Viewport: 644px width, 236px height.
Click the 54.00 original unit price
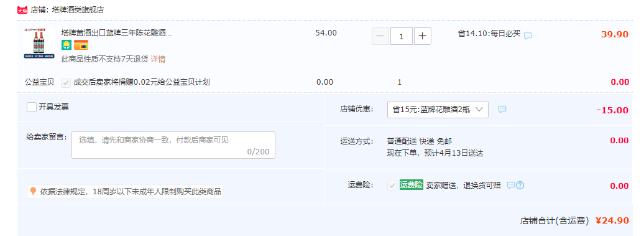[x=326, y=33]
